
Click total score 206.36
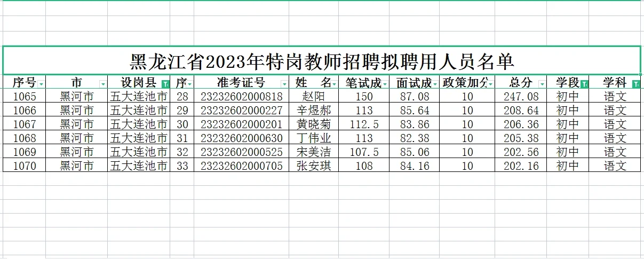pos(521,124)
